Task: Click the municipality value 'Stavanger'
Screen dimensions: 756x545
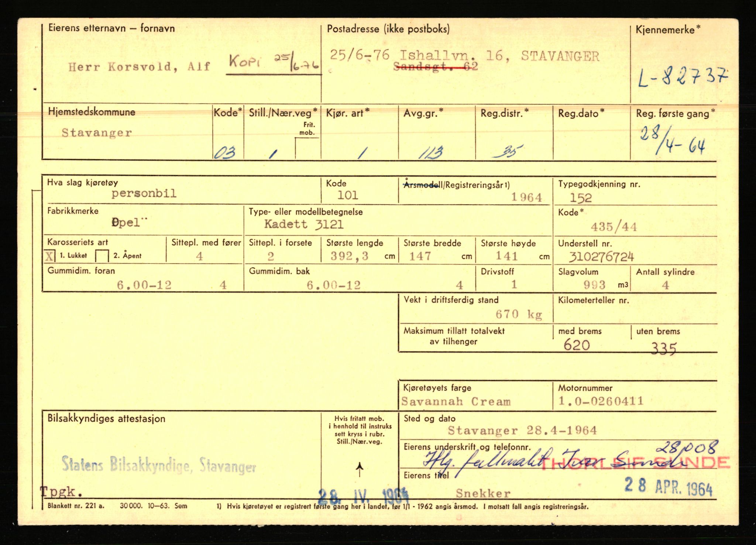Action: 97,133
